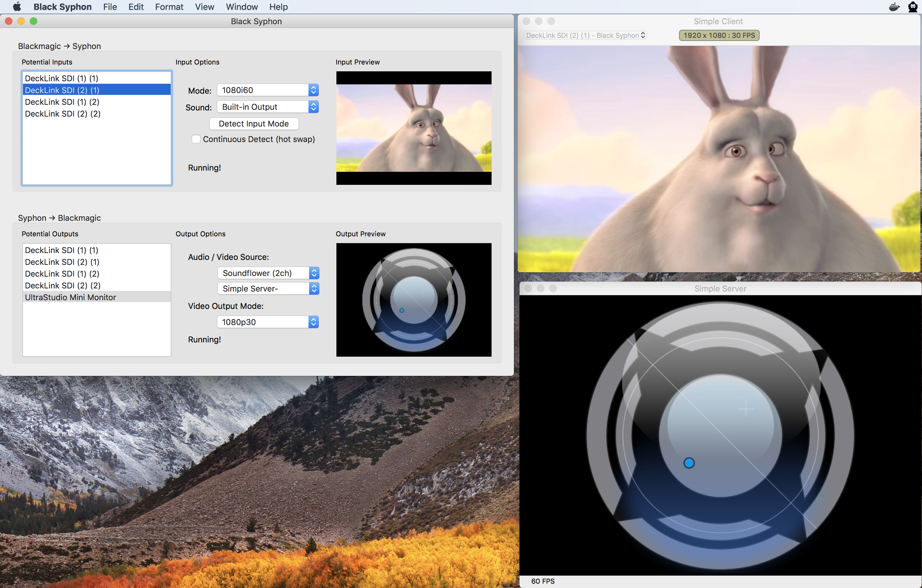922x588 pixels.
Task: Click the Output Preview thumbnail
Action: (414, 300)
